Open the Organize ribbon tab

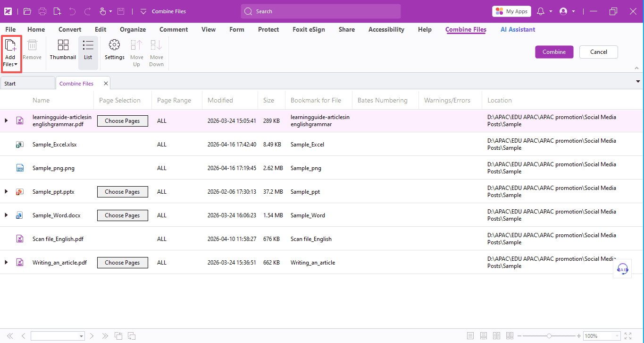pyautogui.click(x=133, y=29)
